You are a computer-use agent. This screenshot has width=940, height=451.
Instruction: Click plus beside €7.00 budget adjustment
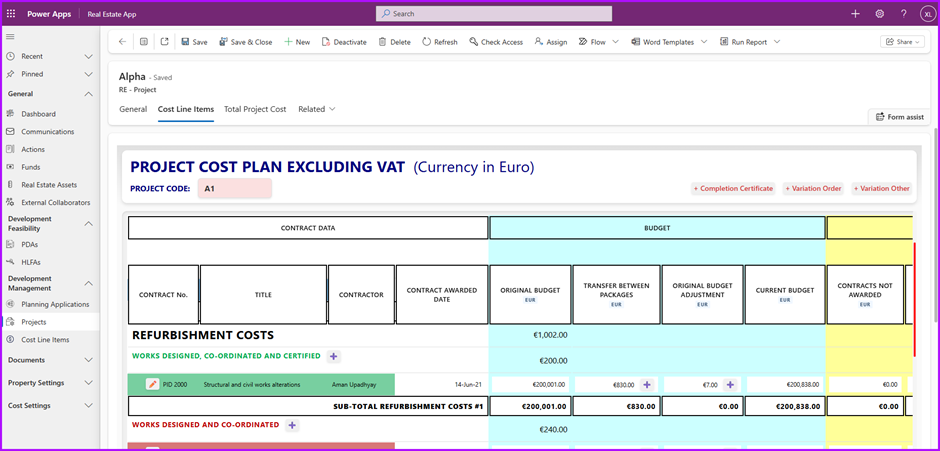click(730, 384)
